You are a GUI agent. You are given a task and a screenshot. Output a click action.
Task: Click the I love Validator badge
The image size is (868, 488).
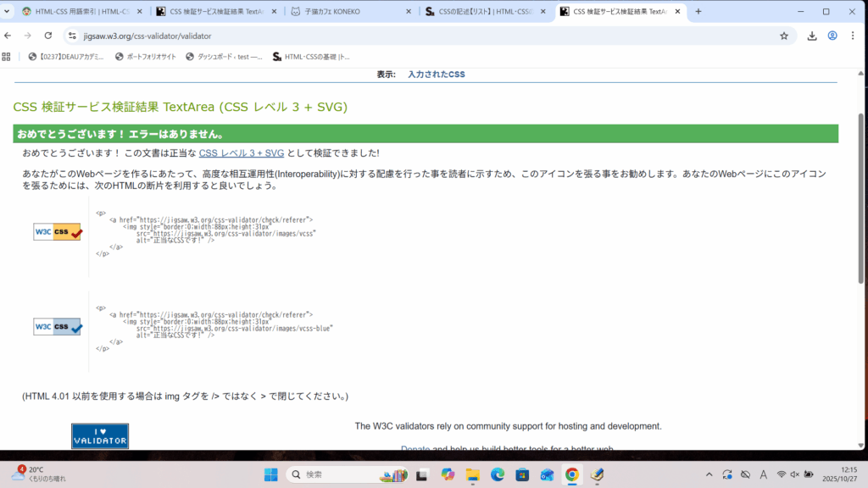[100, 435]
